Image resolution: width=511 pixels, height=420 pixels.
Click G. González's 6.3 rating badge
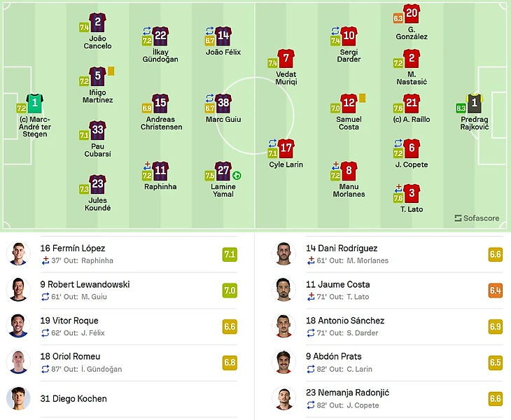pos(398,18)
